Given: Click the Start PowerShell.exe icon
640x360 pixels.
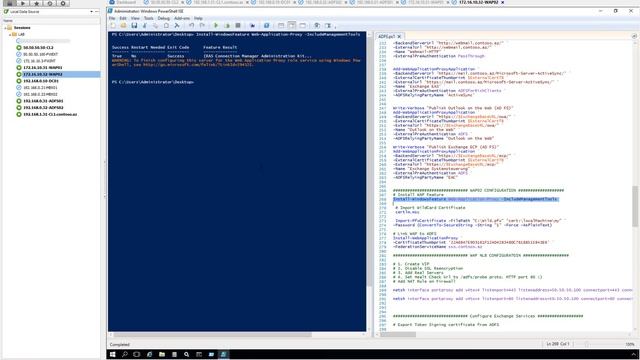Looking at the screenshot, I should click(266, 25).
